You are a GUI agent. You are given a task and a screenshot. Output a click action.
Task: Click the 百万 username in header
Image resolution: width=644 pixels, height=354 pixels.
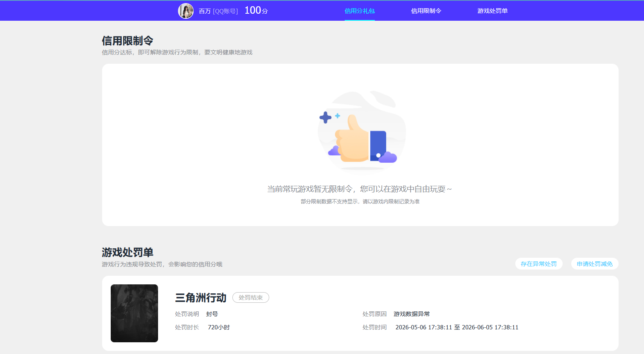point(205,11)
